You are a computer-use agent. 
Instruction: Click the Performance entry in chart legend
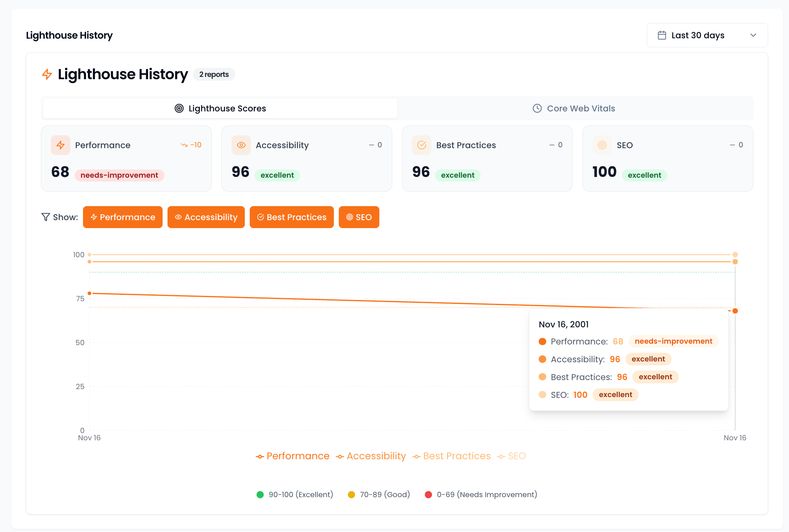pos(293,456)
